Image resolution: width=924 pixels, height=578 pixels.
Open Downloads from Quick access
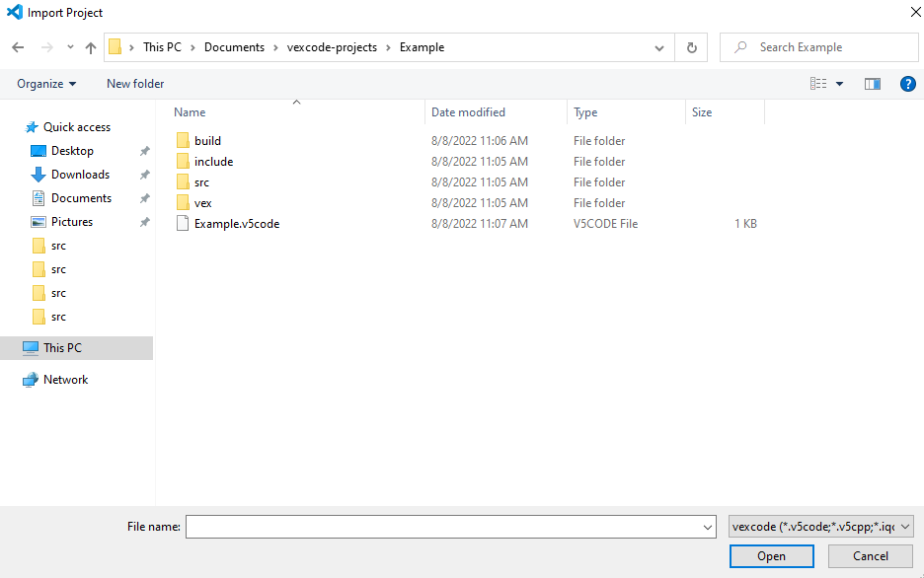coord(79,174)
